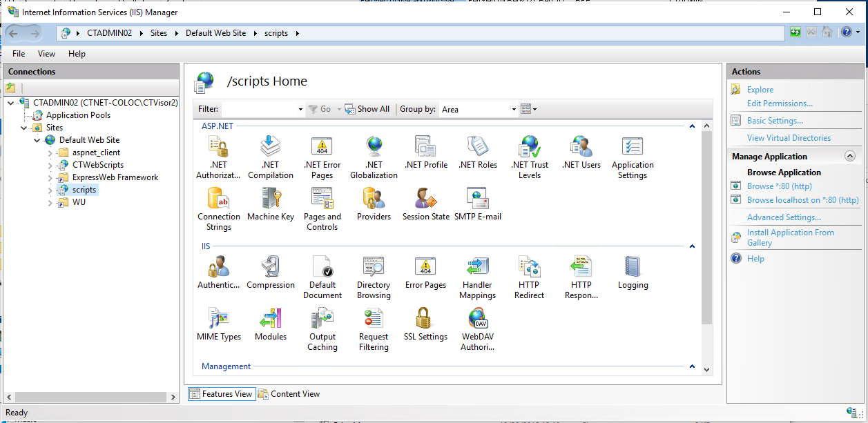Open the Handler Mappings feature
This screenshot has width=868, height=423.
[477, 273]
